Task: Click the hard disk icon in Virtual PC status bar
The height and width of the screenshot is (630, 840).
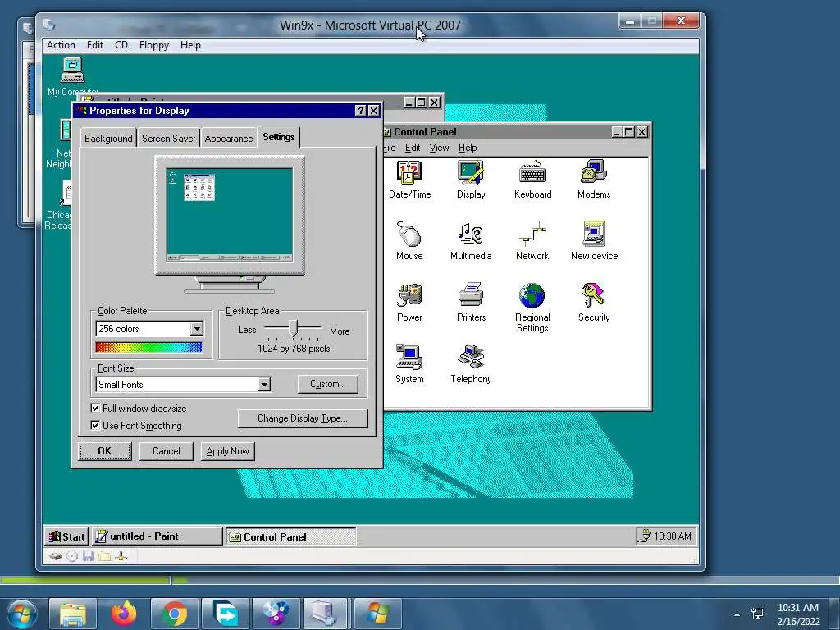Action: coord(56,557)
